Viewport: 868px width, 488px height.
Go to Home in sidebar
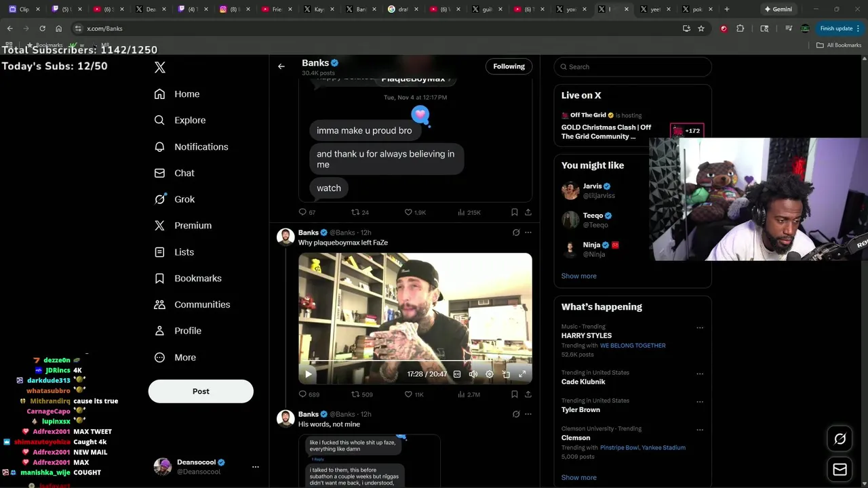(x=177, y=94)
